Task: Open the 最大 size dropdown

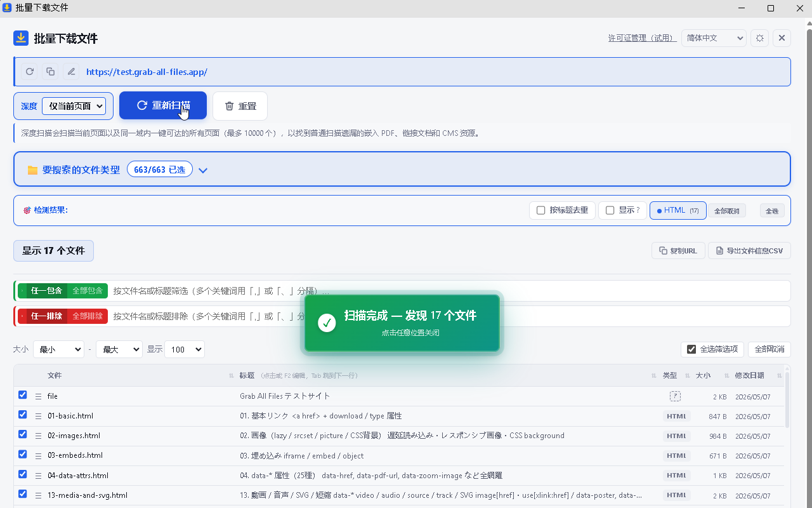Action: (x=119, y=349)
